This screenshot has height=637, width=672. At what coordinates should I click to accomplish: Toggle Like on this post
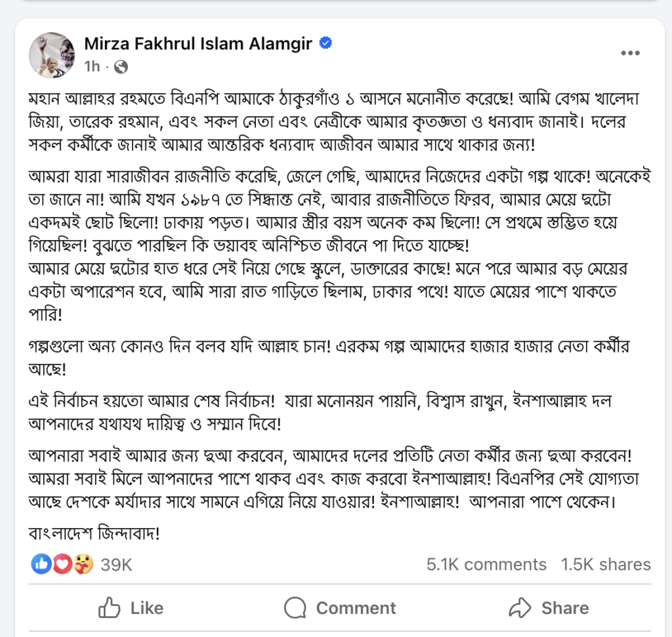[x=131, y=608]
